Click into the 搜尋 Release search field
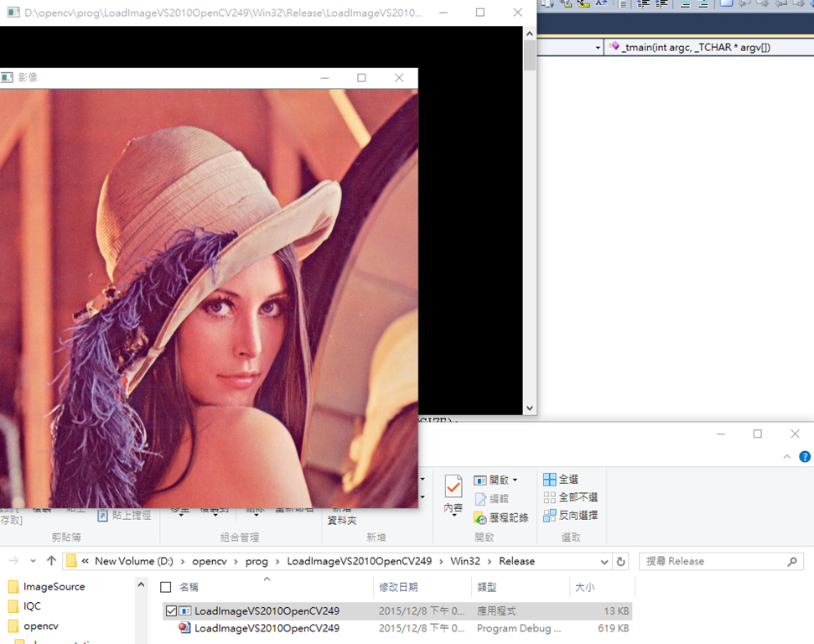814x644 pixels. click(x=713, y=562)
